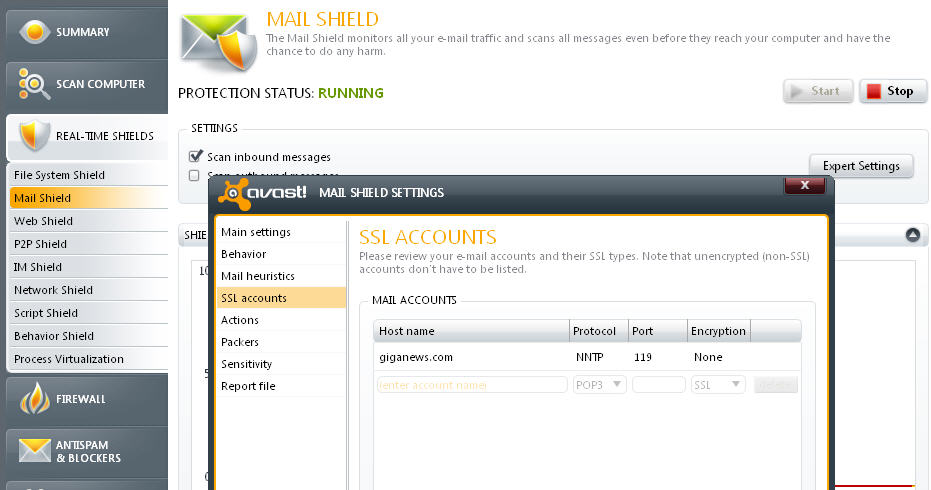Expand the SSL encryption dropdown
This screenshot has height=490, width=931.
pos(718,384)
